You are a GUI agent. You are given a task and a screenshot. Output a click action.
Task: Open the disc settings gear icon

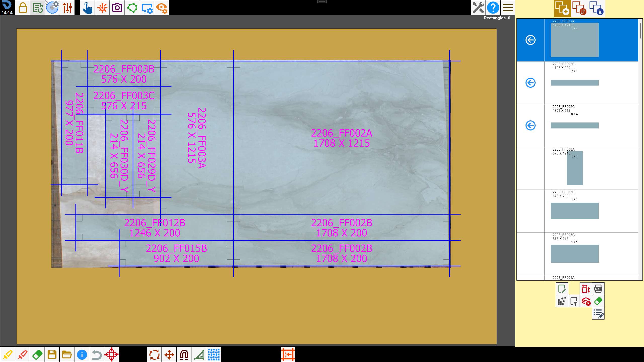[x=52, y=8]
